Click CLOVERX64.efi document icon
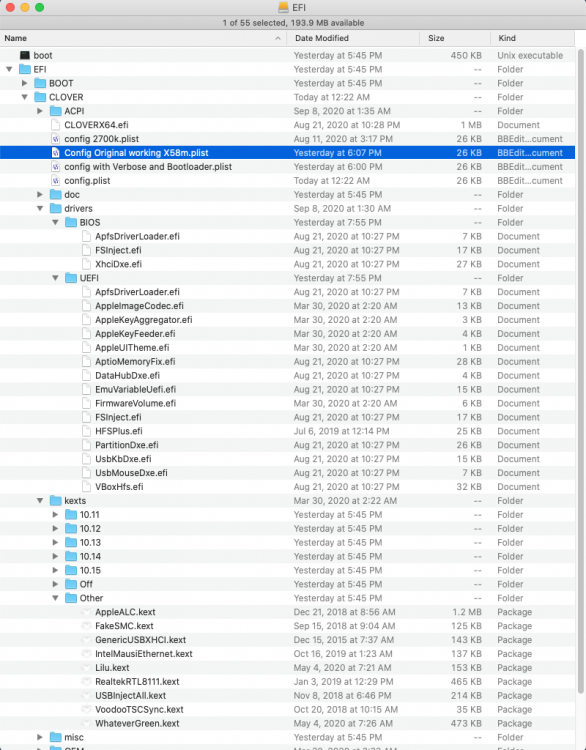The width and height of the screenshot is (586, 750). click(55, 125)
